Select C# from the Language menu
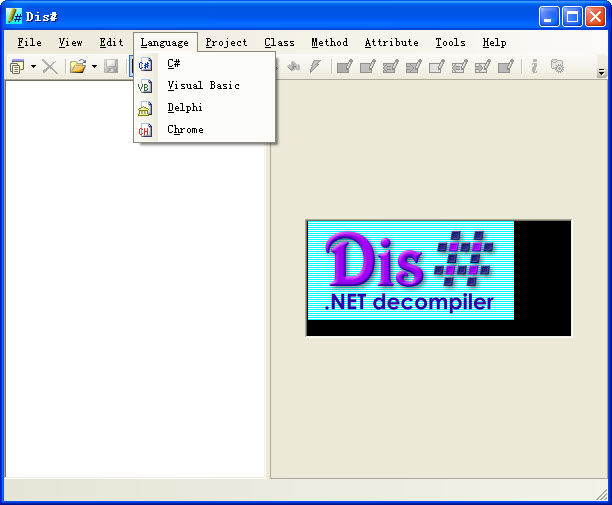This screenshot has height=505, width=612. point(173,64)
